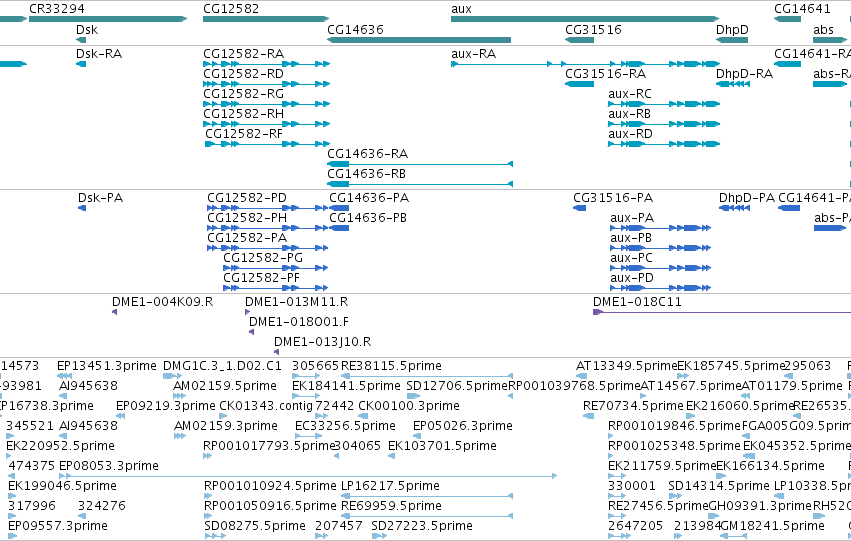Click the CG12582-RF transcript label
The width and height of the screenshot is (851, 541).
point(244,134)
